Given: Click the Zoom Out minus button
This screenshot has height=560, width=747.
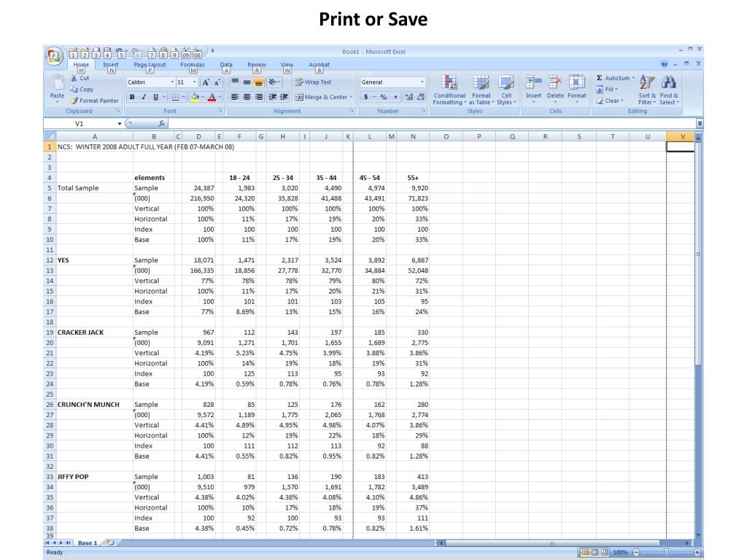Looking at the screenshot, I should (636, 553).
